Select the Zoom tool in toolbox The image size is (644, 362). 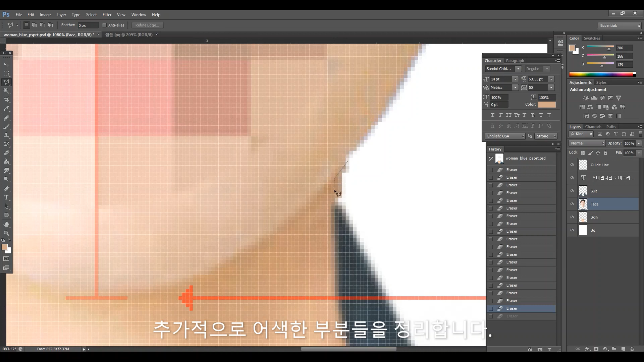coord(6,233)
